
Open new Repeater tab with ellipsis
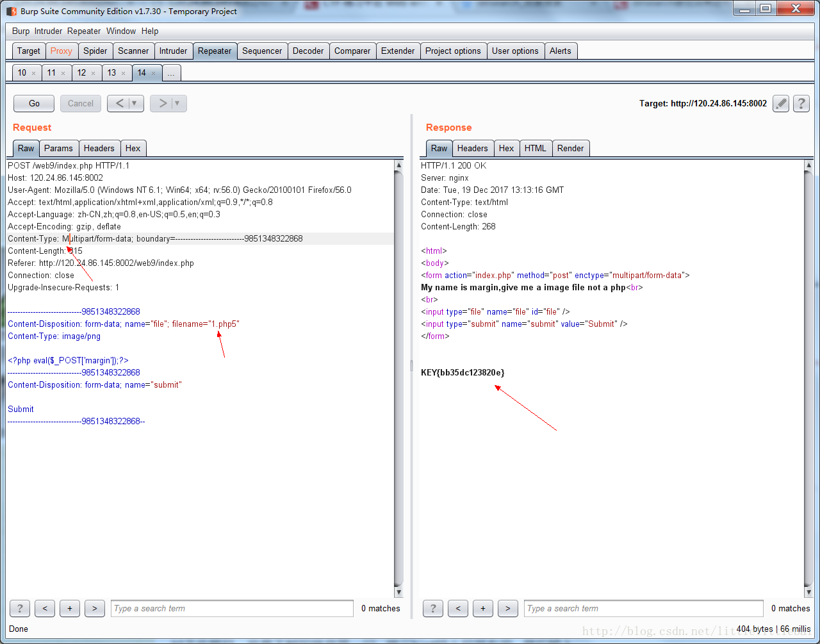(171, 73)
